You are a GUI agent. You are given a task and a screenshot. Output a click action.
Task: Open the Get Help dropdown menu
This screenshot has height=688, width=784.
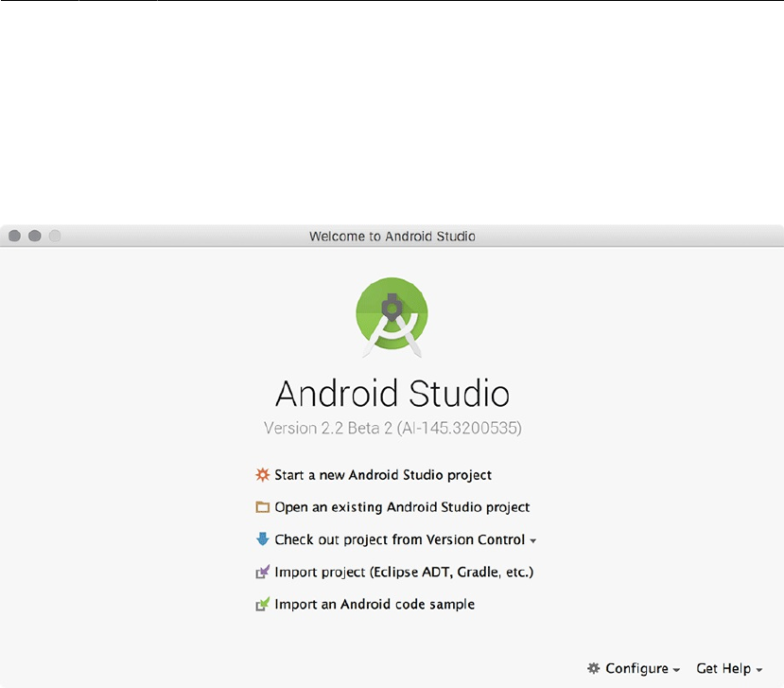tap(729, 668)
